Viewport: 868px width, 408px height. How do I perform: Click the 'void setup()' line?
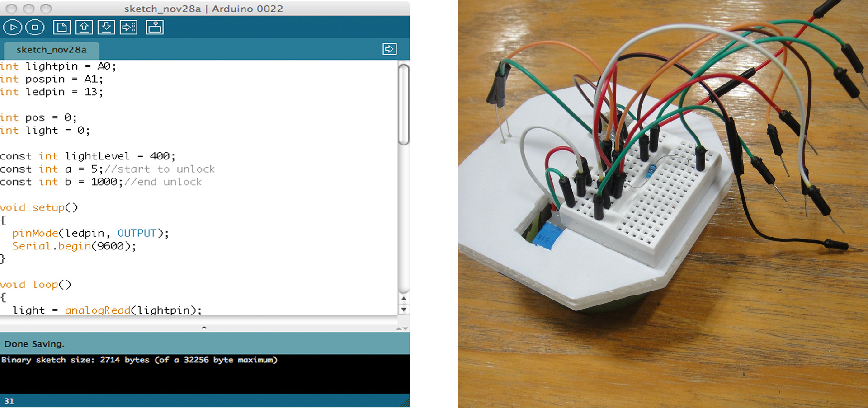39,208
